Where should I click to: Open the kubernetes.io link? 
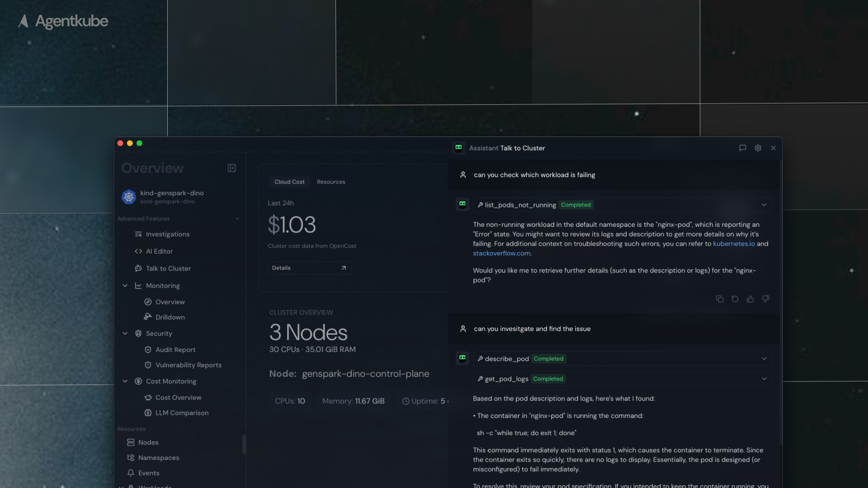coord(734,244)
